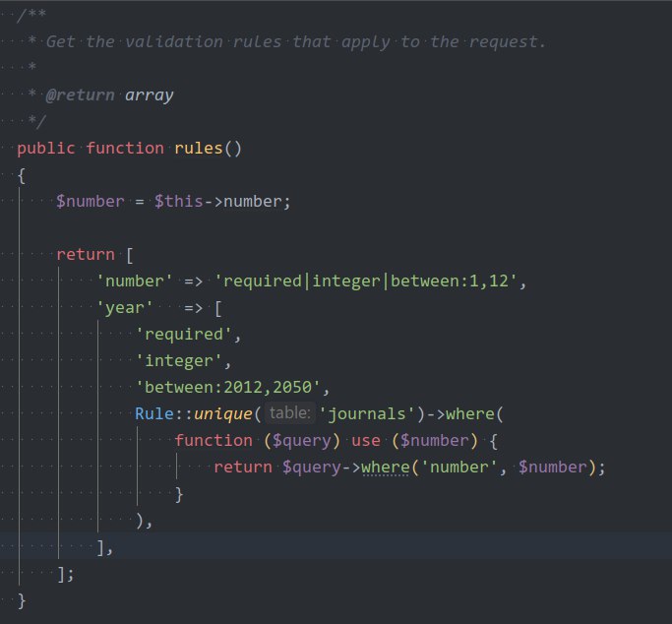Click the 'required|integer|between:1,12' string
This screenshot has width=672, height=624.
(366, 281)
